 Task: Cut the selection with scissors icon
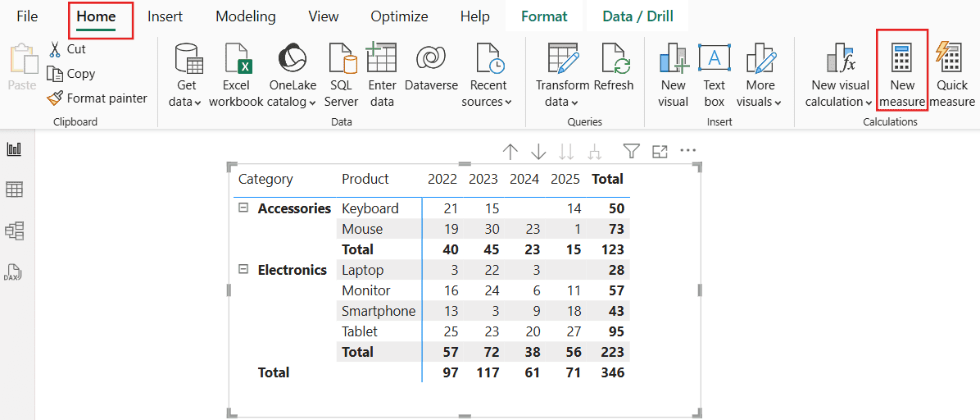click(67, 49)
